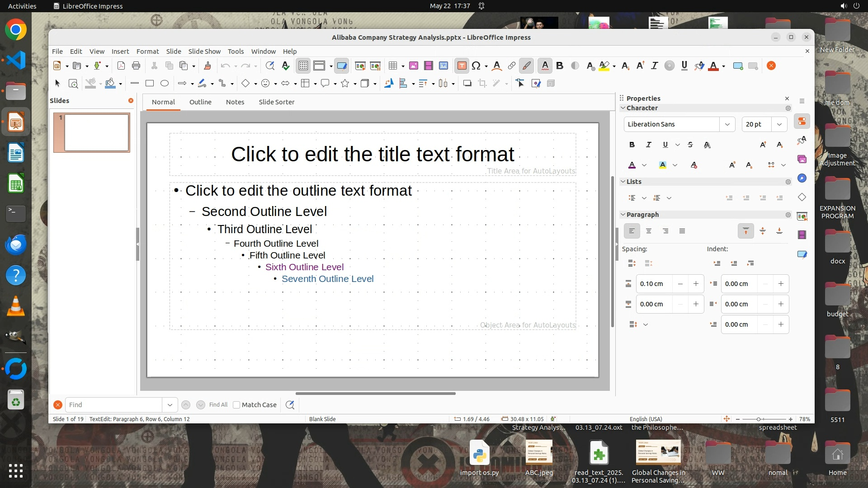Screen dimensions: 868x488
Task: Open the Slide Show menu
Action: click(x=204, y=52)
